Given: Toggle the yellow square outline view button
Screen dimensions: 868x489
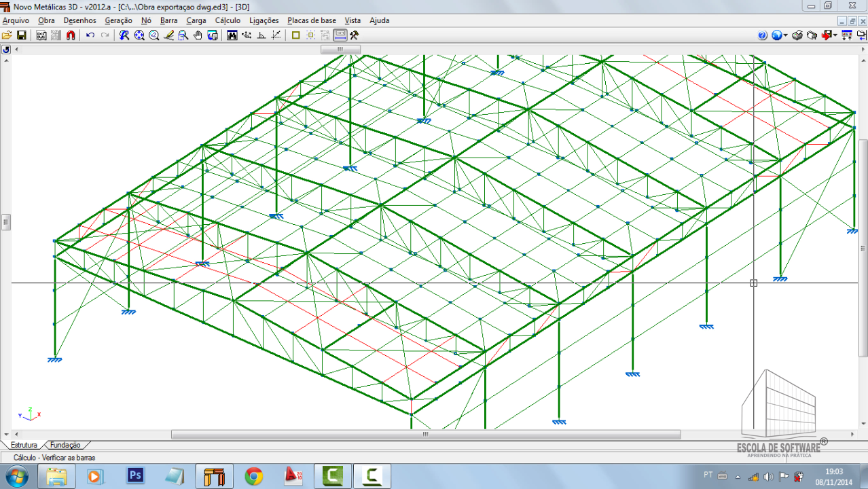Looking at the screenshot, I should [x=295, y=35].
